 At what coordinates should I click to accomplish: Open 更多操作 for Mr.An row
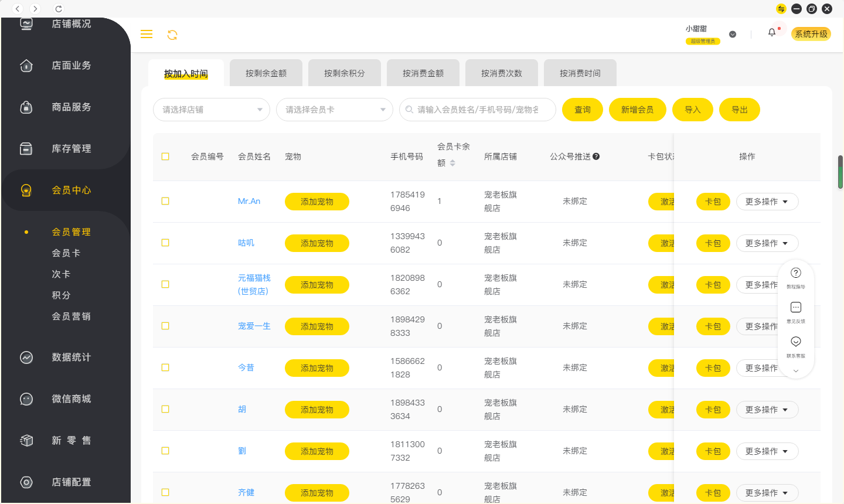click(x=767, y=202)
